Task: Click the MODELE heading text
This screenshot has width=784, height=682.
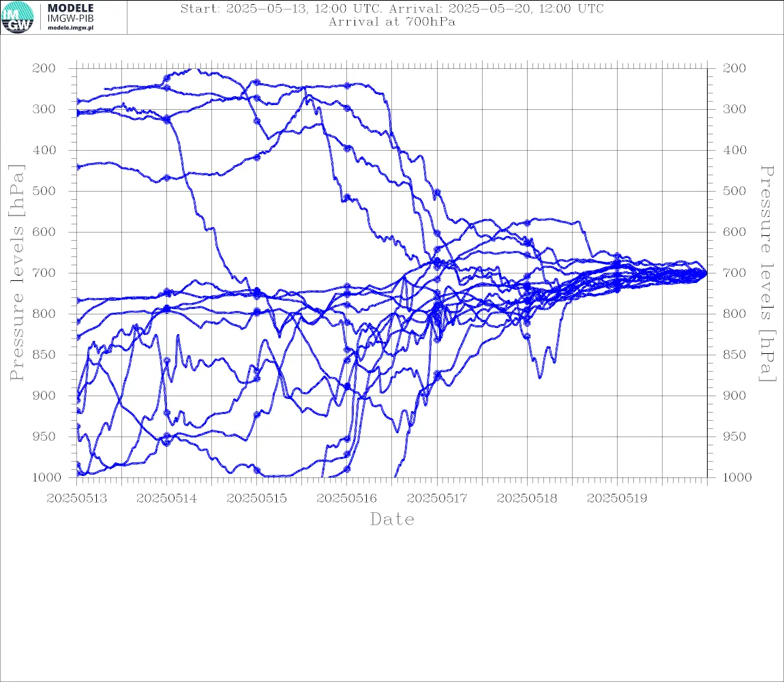Action: [x=70, y=8]
